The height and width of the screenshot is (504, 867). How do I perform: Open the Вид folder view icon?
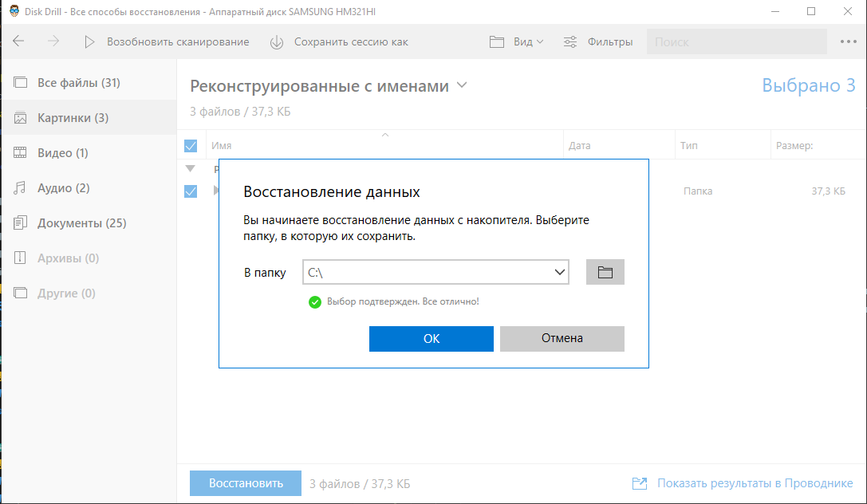(x=497, y=41)
